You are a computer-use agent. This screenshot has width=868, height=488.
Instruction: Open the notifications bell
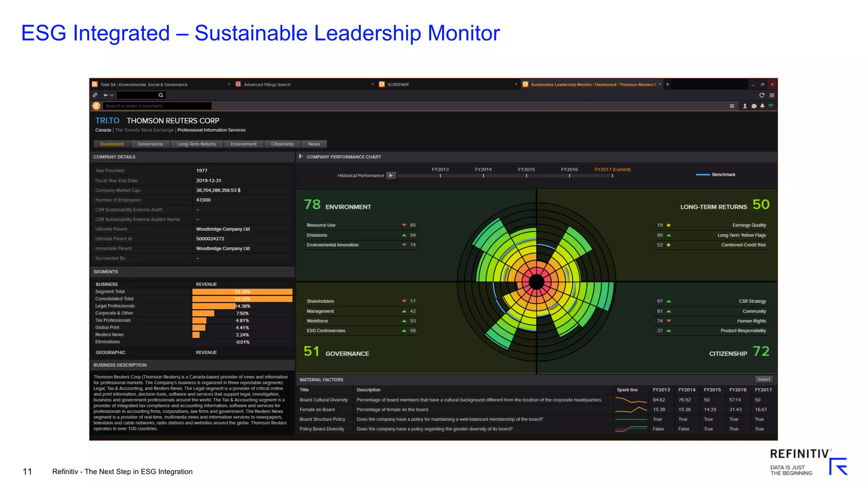point(762,106)
